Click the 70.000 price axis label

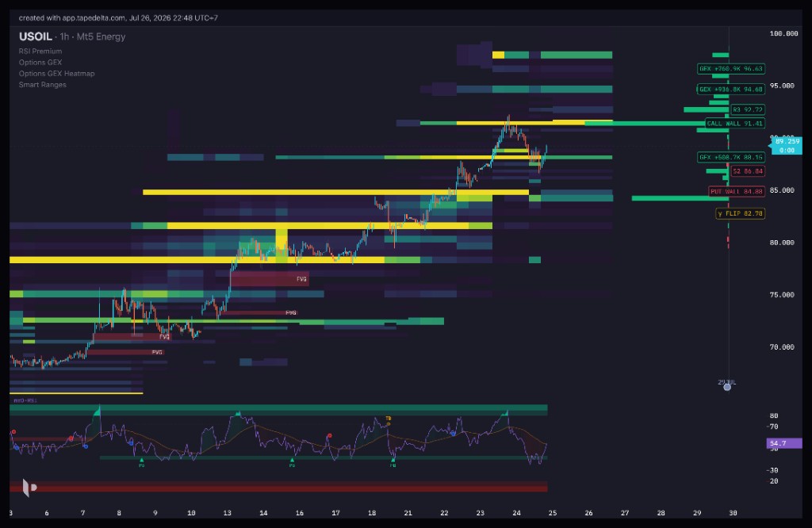pyautogui.click(x=781, y=347)
